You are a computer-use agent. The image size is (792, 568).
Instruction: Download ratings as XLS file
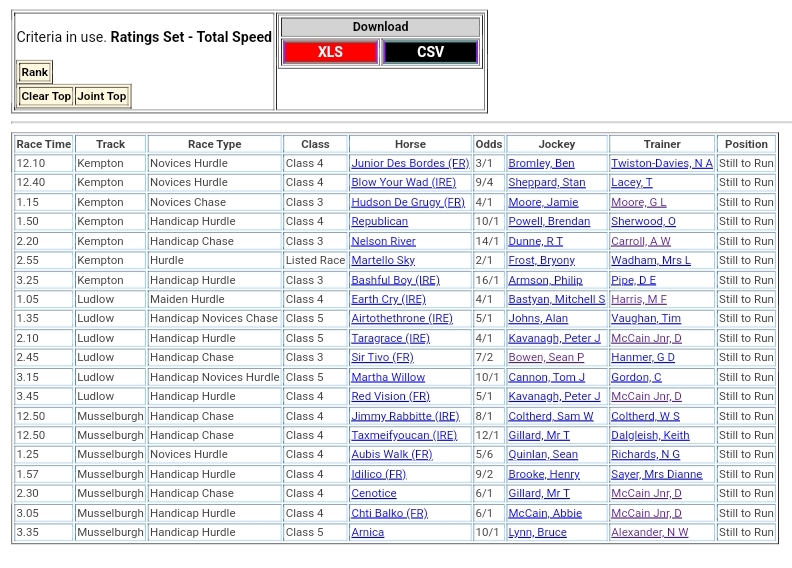pyautogui.click(x=330, y=52)
